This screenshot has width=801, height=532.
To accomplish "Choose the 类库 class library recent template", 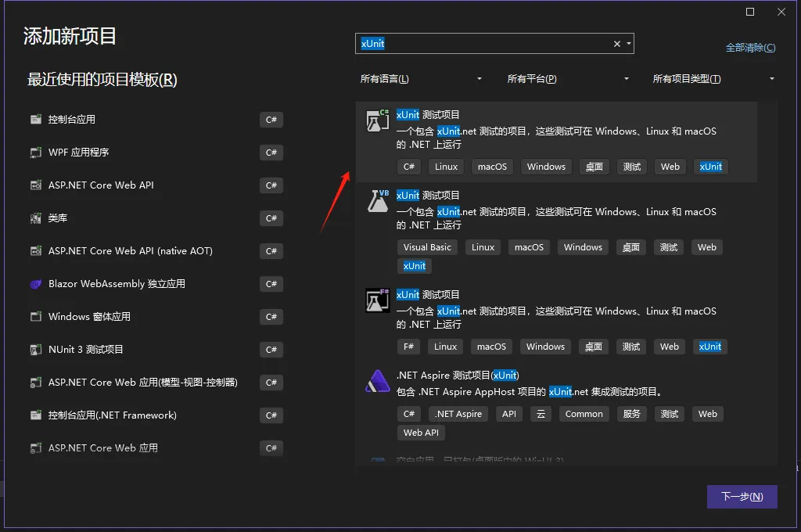I will (57, 218).
